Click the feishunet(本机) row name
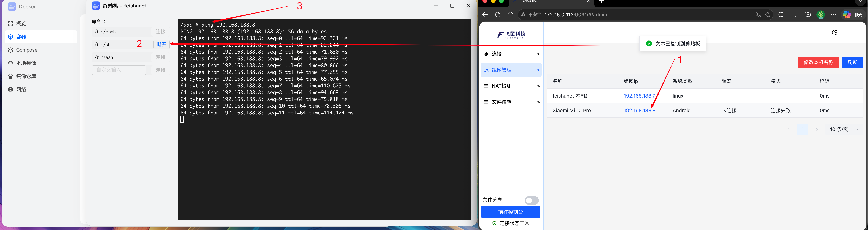This screenshot has width=868, height=230. (570, 96)
